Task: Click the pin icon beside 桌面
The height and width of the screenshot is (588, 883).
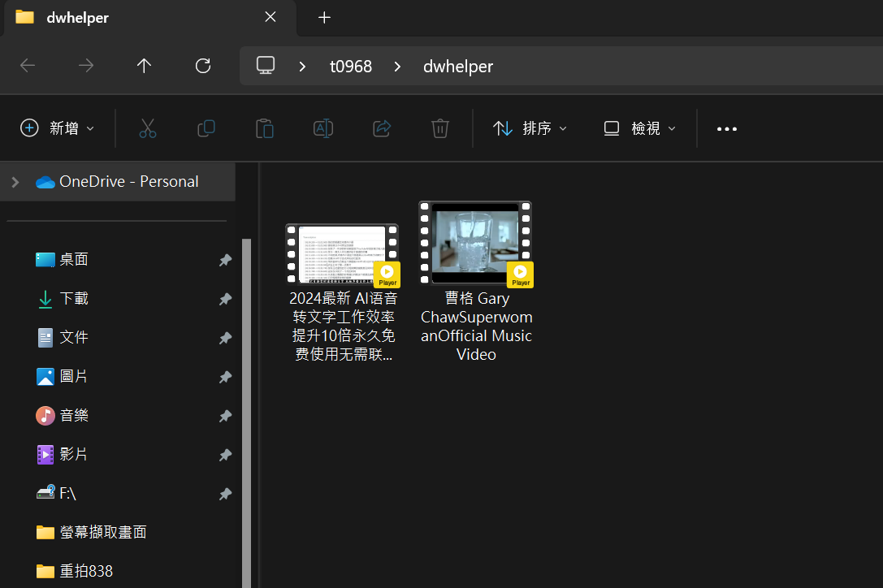Action: [x=225, y=260]
